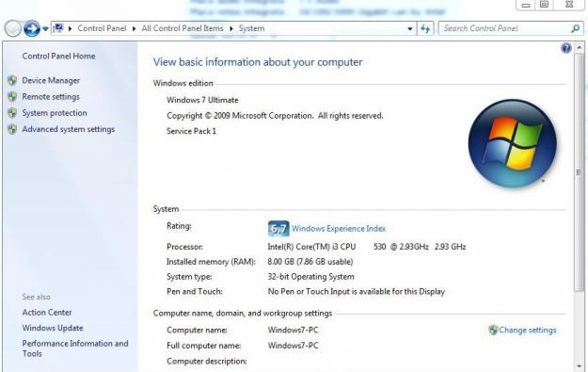
Task: Open the Windows Update link
Action: click(x=53, y=328)
